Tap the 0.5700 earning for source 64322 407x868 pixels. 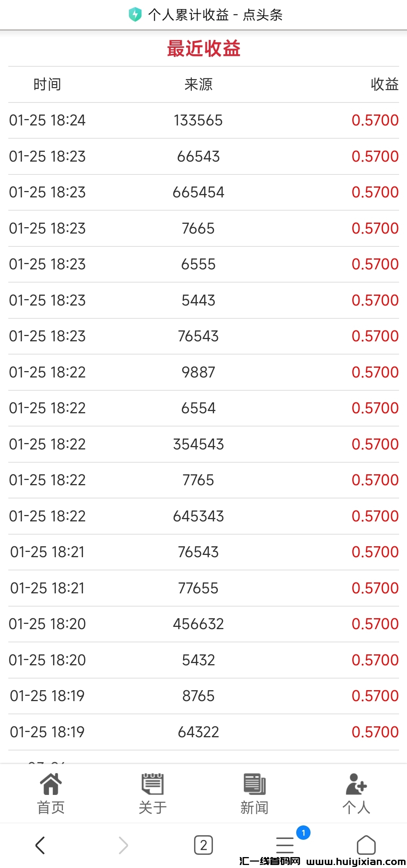(375, 732)
